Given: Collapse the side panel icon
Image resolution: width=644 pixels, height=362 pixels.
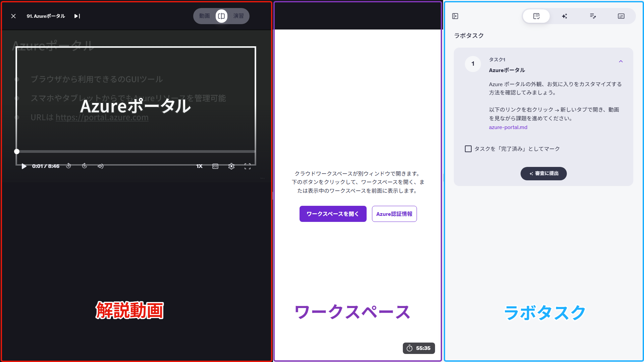Looking at the screenshot, I should click(455, 16).
